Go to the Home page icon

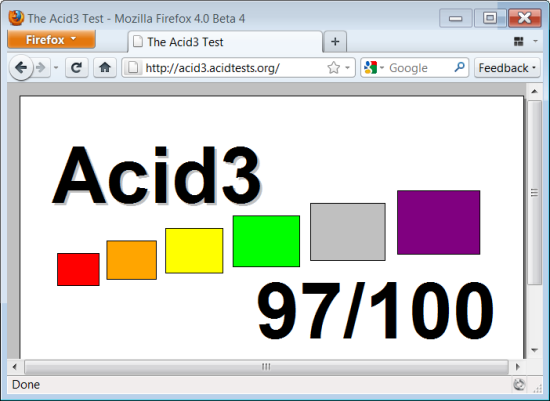(x=105, y=67)
